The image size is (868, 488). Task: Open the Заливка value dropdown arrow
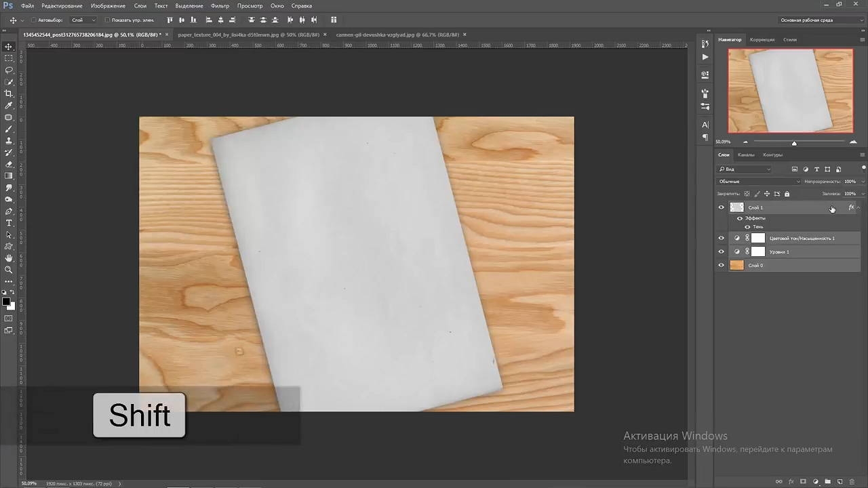(x=862, y=194)
